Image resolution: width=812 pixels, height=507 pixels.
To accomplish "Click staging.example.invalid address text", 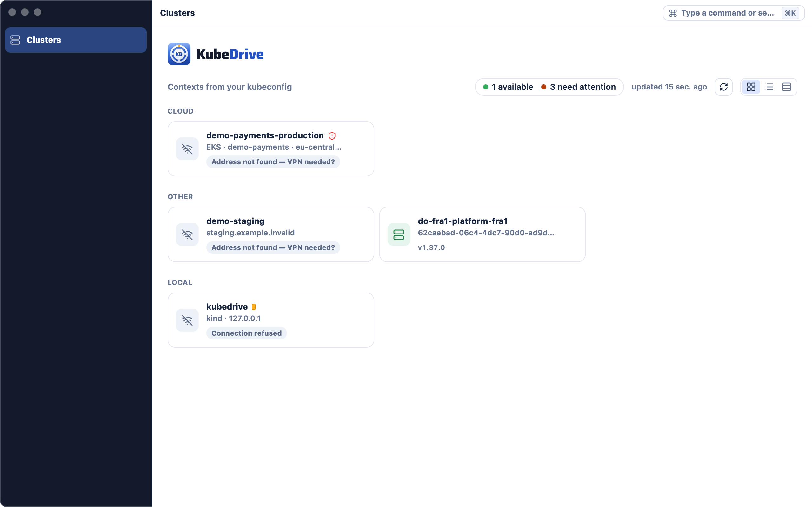I will point(250,233).
